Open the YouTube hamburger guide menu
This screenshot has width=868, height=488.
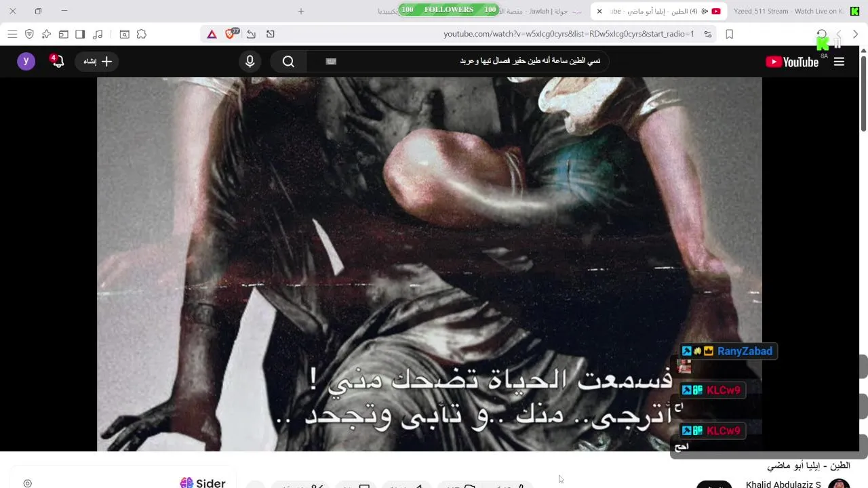tap(839, 62)
